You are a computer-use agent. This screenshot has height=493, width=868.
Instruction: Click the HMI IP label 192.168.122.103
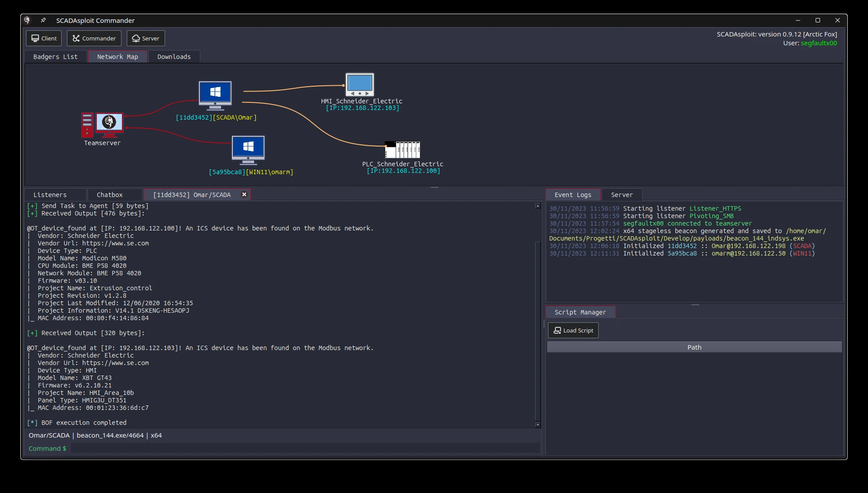[x=362, y=108]
